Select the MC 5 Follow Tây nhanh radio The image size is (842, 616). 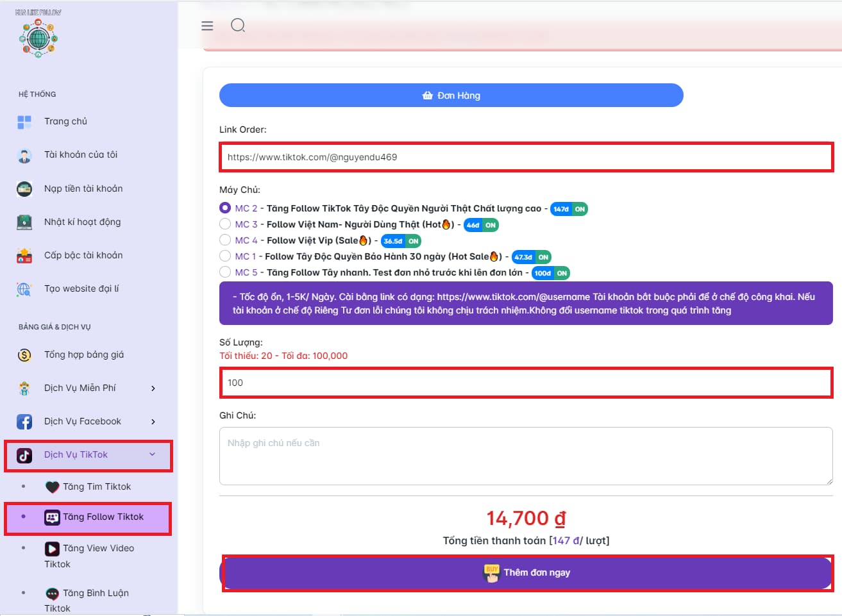(x=225, y=272)
